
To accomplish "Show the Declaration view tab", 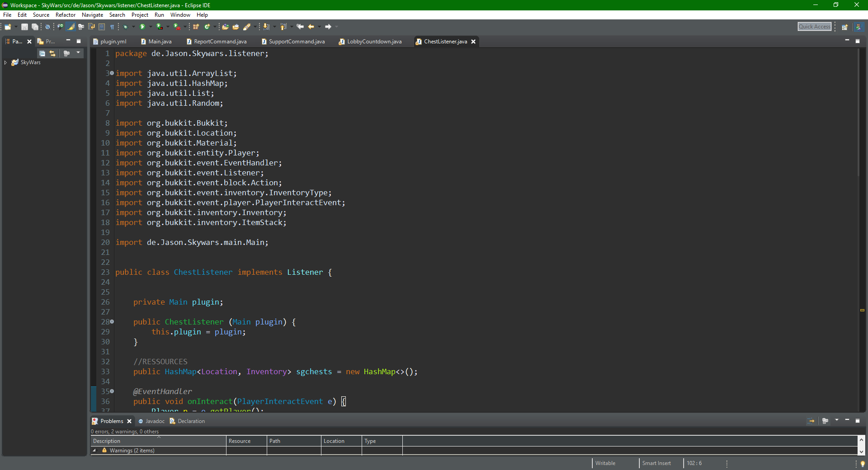I will pos(188,421).
